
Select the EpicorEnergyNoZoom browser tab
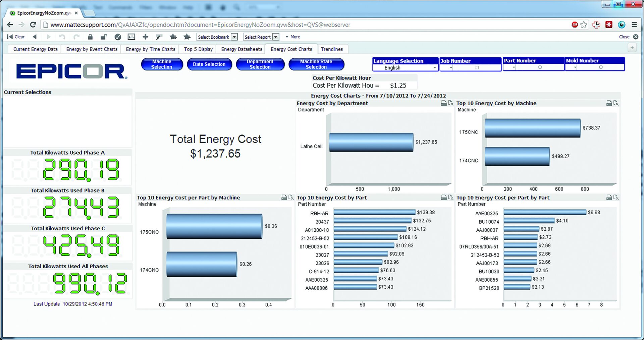click(44, 13)
